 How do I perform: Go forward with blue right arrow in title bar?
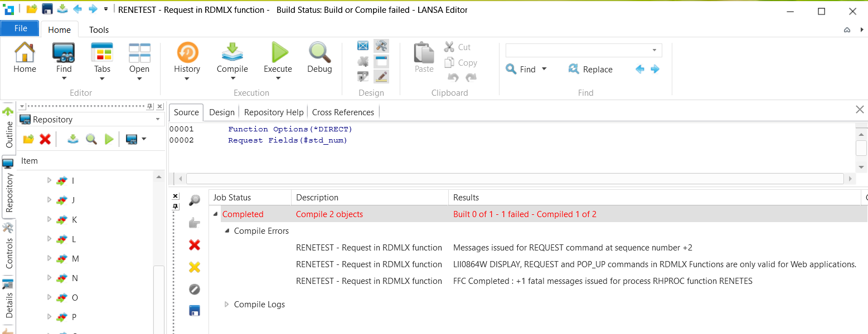(x=93, y=9)
